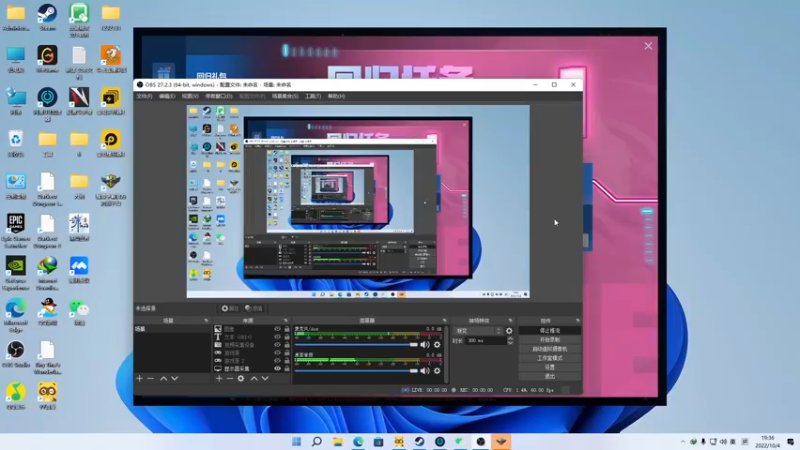Adjust desktop audio volume slider
800x450 pixels.
(x=356, y=371)
